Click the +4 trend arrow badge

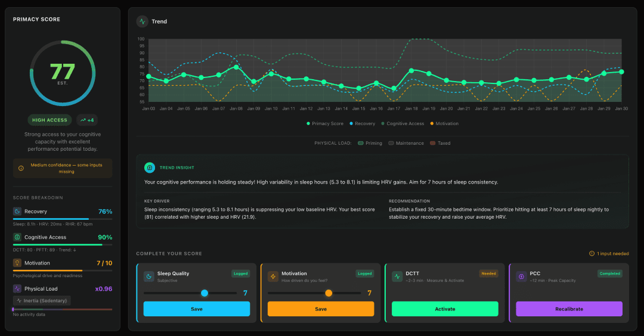coord(87,120)
